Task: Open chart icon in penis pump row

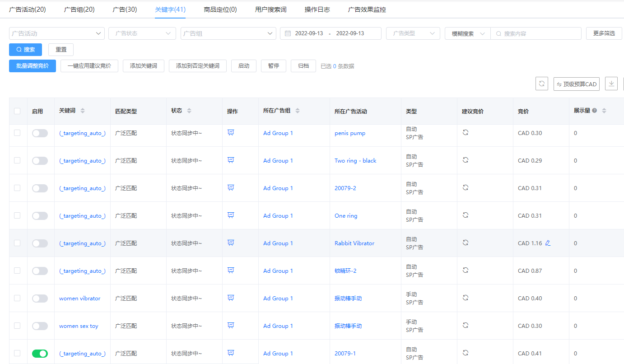Action: tap(231, 133)
